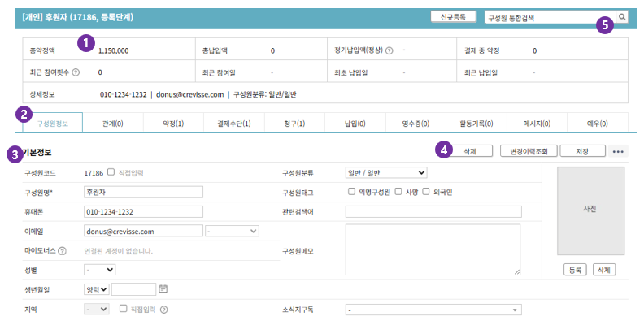Switch to the 청구(1) tab

click(294, 123)
